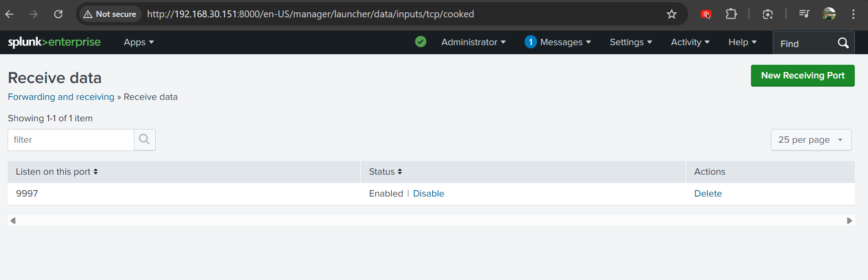Open the 25 per page dropdown

coord(811,140)
